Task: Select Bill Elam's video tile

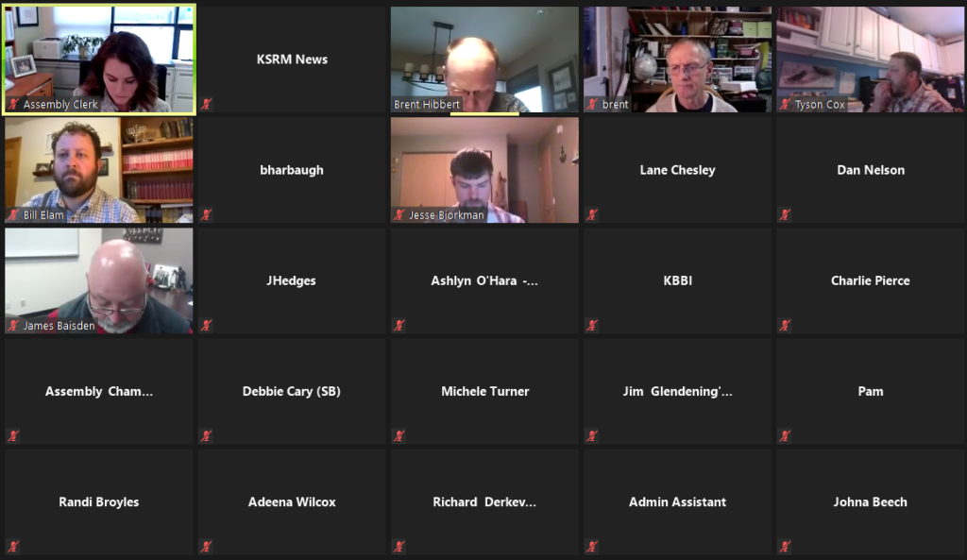Action: (x=99, y=170)
